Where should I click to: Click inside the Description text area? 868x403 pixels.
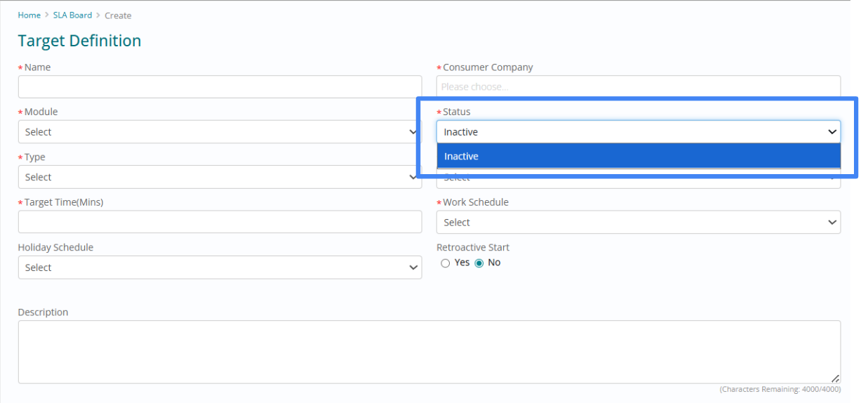pyautogui.click(x=429, y=352)
